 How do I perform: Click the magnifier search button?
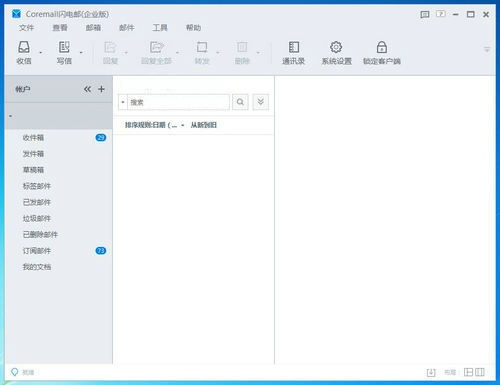240,102
